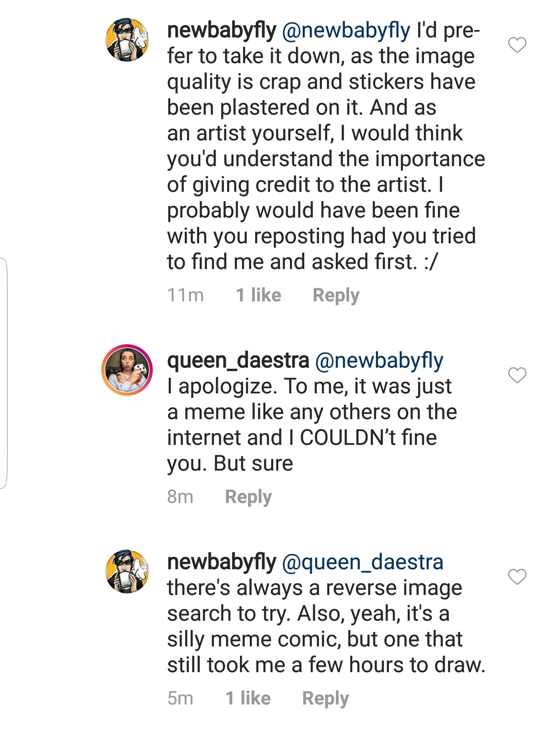Screen dimensions: 560x747
Task: Reply to the 5m old comment
Action: tap(325, 698)
